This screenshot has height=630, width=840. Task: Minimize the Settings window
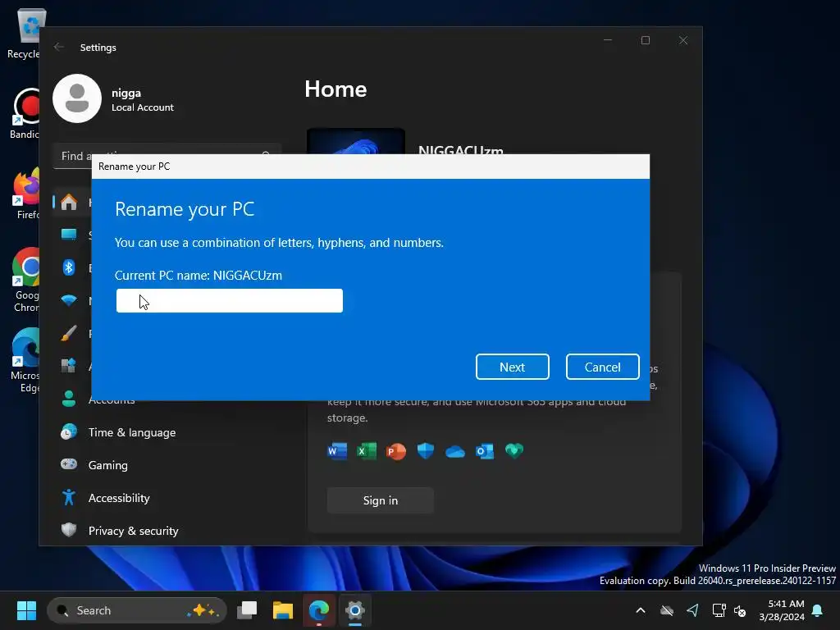(608, 40)
